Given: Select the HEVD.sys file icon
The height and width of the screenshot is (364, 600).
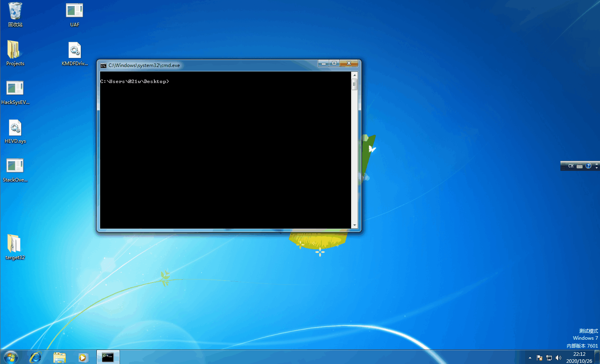Looking at the screenshot, I should click(x=15, y=131).
